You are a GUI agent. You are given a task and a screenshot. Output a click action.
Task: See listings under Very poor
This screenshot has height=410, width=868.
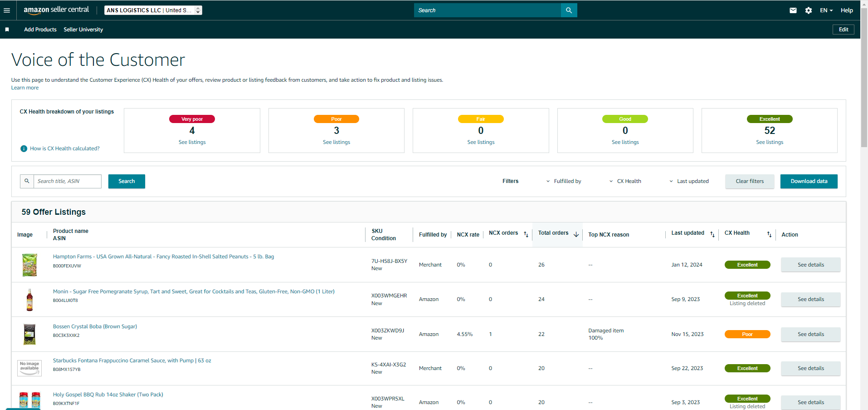[x=192, y=142]
